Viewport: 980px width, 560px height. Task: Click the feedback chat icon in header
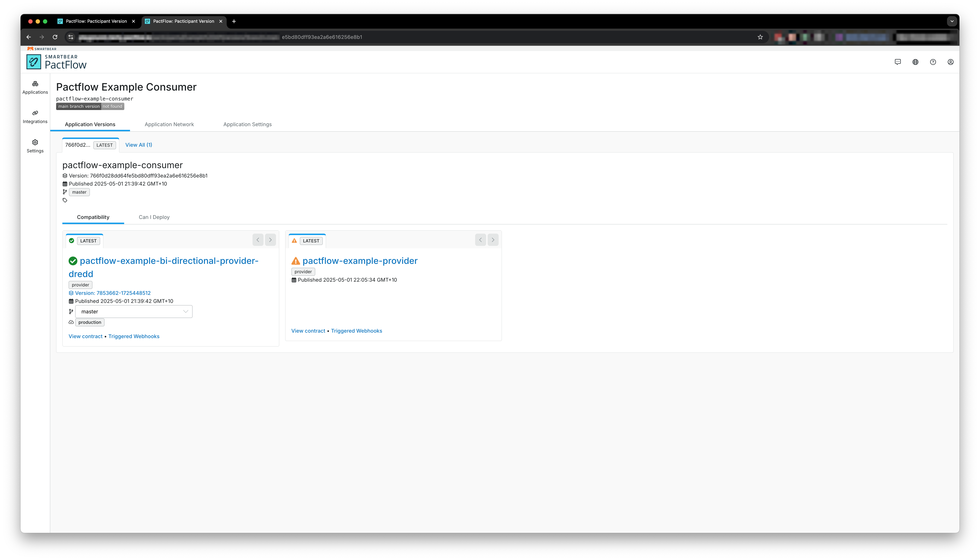tap(898, 62)
